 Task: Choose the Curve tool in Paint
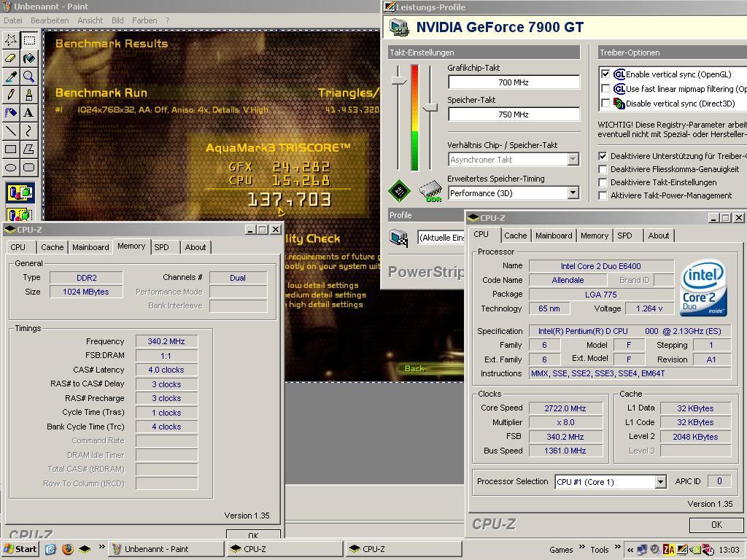29,131
